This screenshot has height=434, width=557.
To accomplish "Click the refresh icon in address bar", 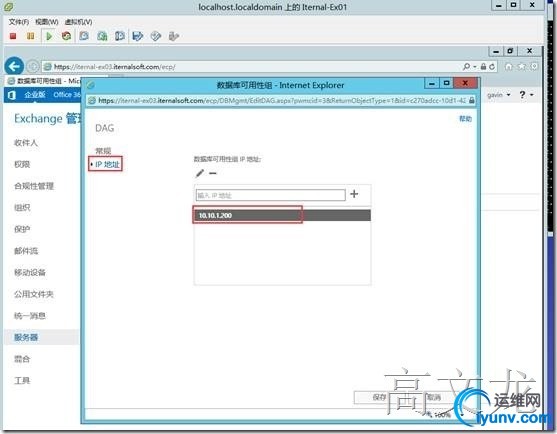I will tap(492, 67).
